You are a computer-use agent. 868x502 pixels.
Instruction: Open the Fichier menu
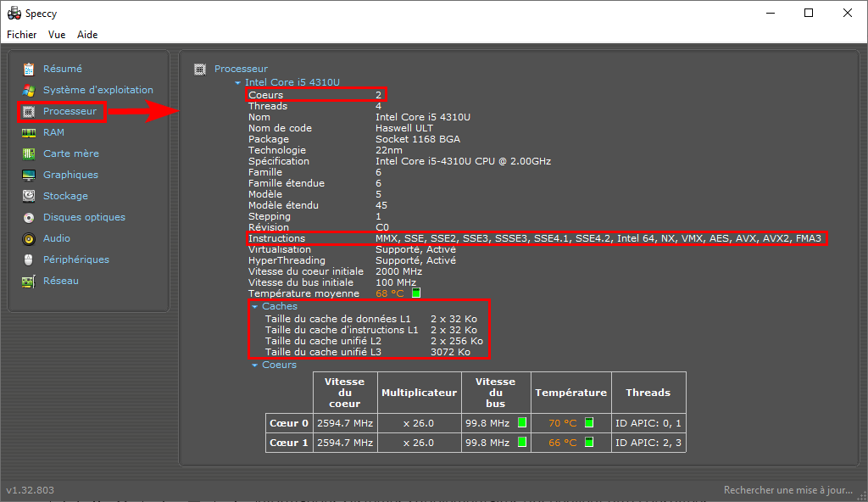tap(21, 35)
